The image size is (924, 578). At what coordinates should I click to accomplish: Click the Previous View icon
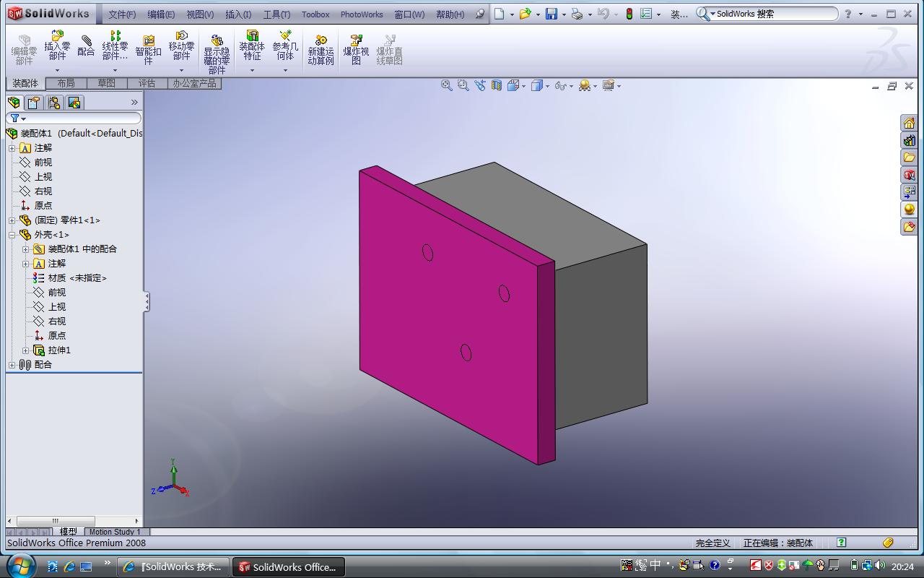[x=480, y=85]
